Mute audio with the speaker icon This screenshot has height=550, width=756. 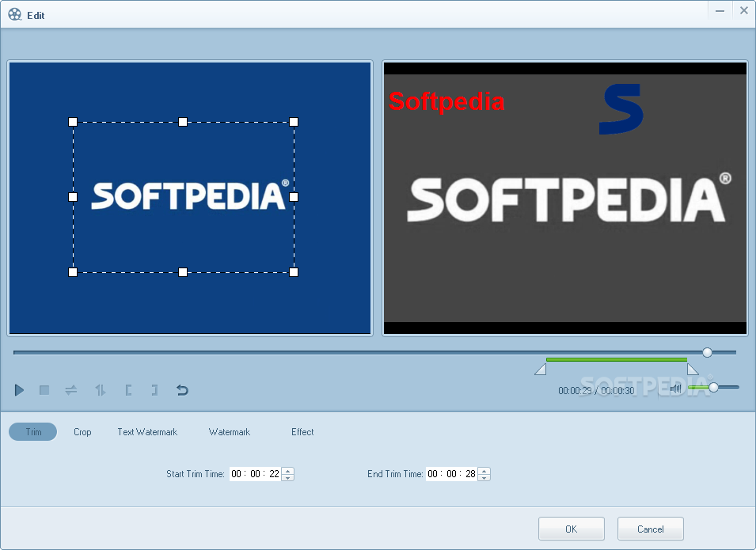[x=676, y=389]
